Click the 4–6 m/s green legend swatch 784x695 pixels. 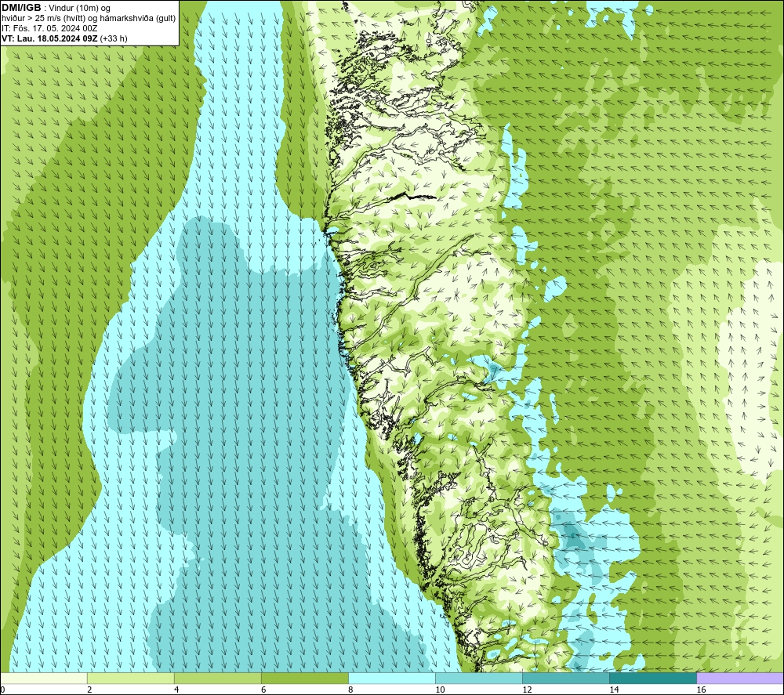[217, 678]
